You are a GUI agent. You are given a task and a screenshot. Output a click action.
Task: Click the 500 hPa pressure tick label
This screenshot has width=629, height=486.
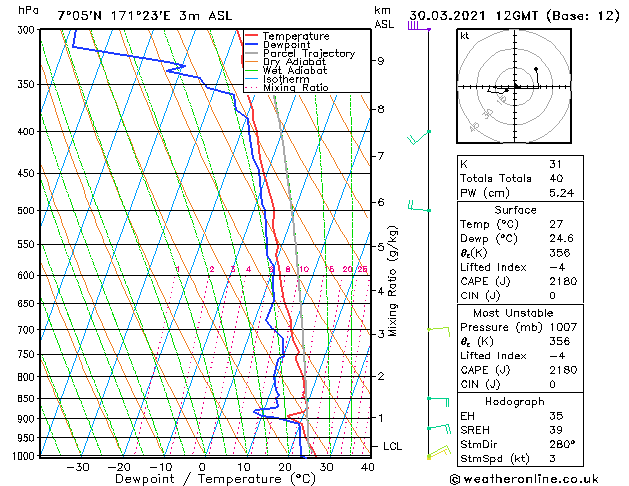(x=26, y=211)
